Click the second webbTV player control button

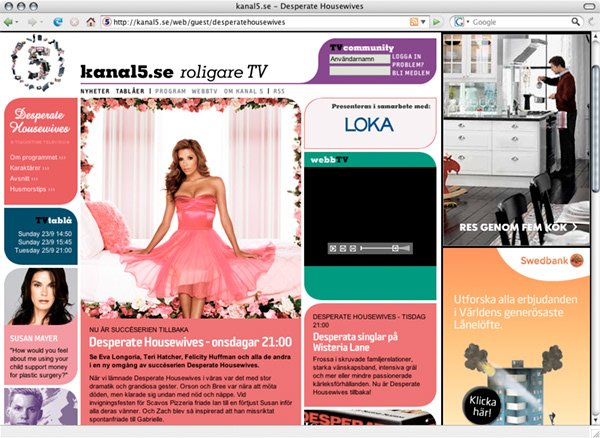click(343, 248)
